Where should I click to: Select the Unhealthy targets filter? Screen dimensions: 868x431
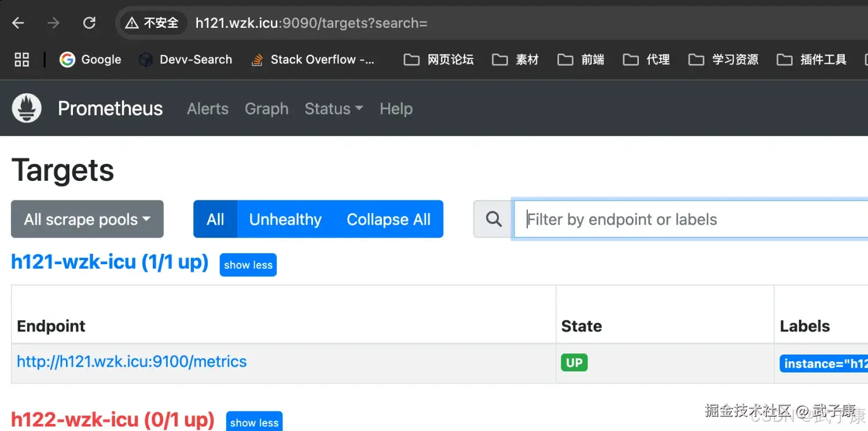click(x=285, y=219)
